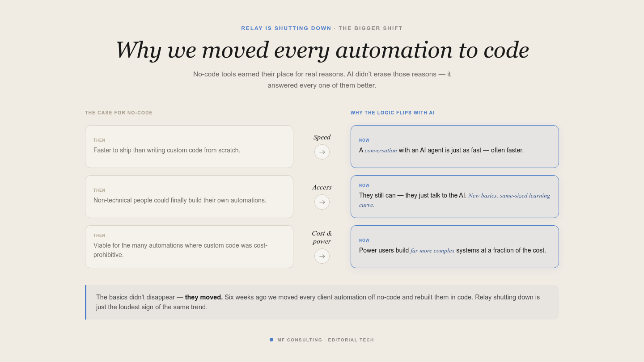Select the Now card 'They still can'
The height and width of the screenshot is (362, 644).
click(x=455, y=197)
